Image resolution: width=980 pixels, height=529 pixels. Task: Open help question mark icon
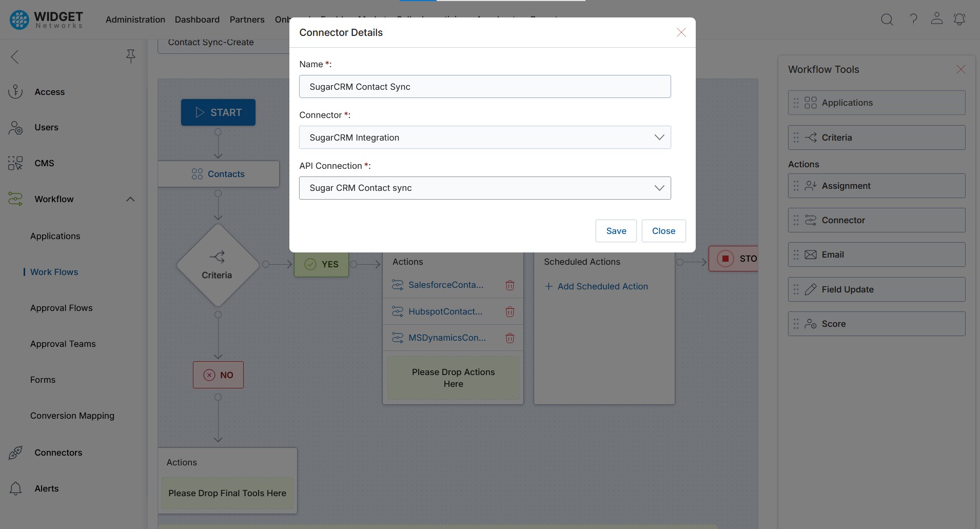click(x=913, y=19)
